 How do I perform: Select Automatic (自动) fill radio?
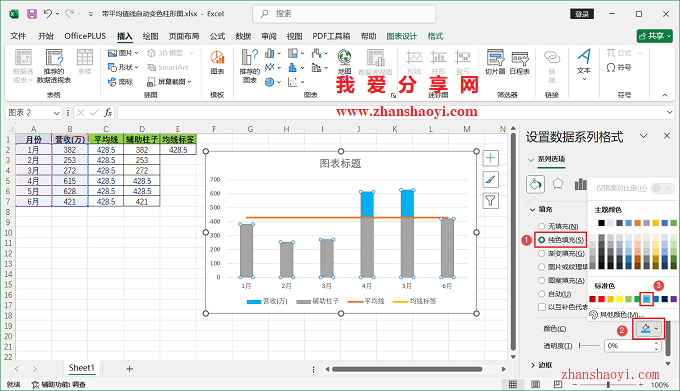tap(541, 294)
